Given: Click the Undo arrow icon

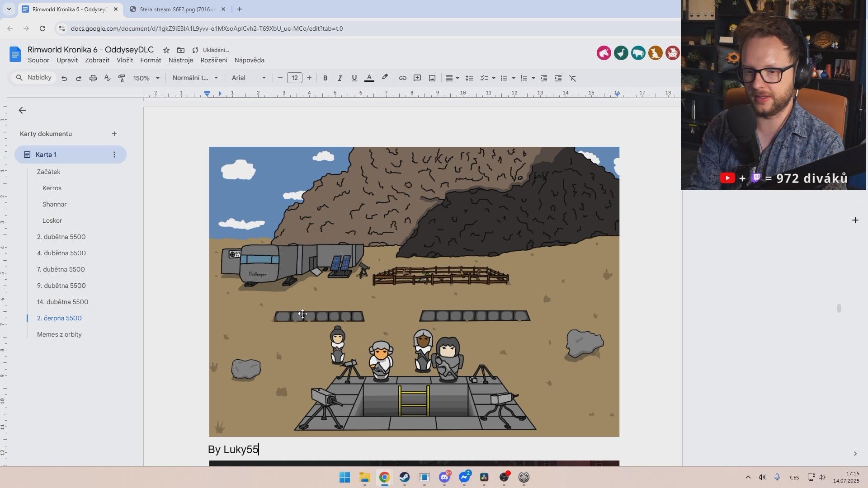Looking at the screenshot, I should (64, 78).
